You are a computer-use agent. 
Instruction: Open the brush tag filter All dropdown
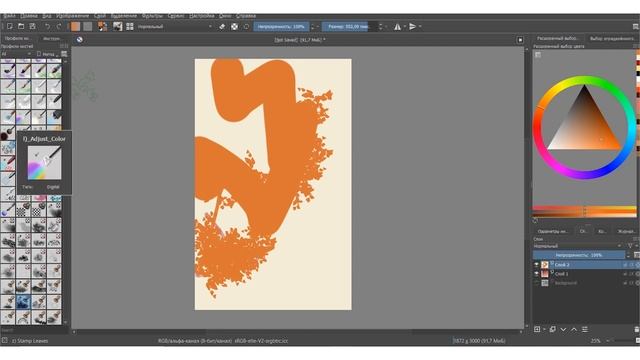(x=16, y=54)
